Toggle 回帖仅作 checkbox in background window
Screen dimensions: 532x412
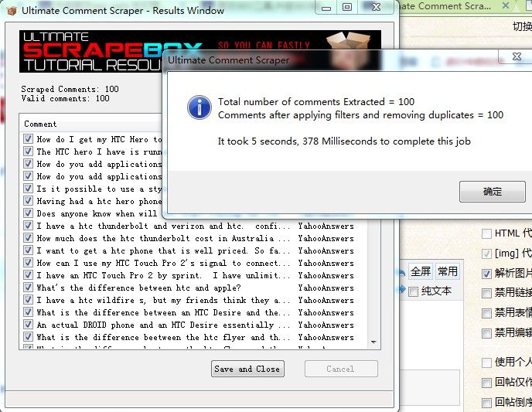click(486, 383)
